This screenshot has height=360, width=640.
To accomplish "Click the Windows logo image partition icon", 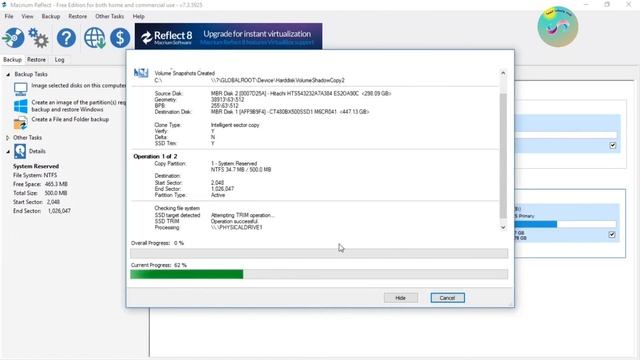I will [x=20, y=106].
